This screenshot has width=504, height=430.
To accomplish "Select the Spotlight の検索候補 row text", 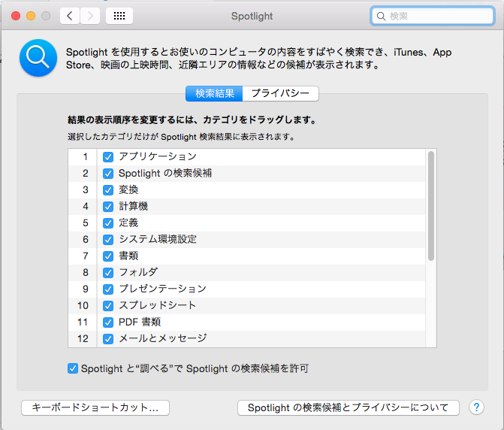I will click(x=165, y=174).
